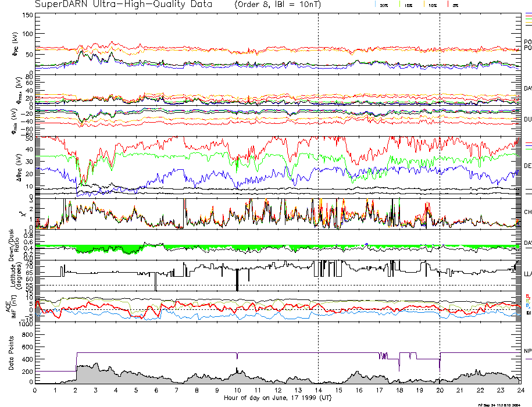Click the hour 10 tick label on x-axis

coord(237,391)
